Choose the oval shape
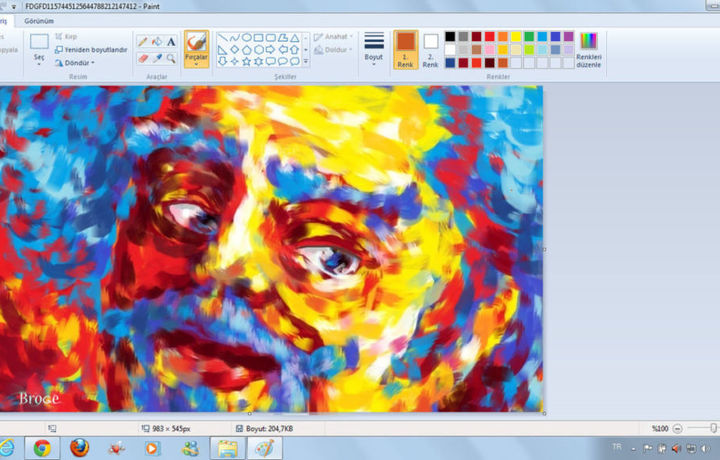This screenshot has height=460, width=720. coord(247,38)
